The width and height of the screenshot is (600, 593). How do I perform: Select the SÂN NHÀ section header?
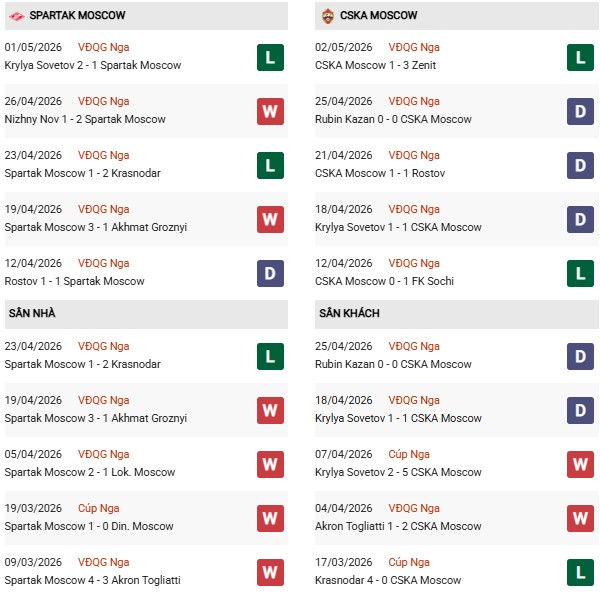point(146,314)
